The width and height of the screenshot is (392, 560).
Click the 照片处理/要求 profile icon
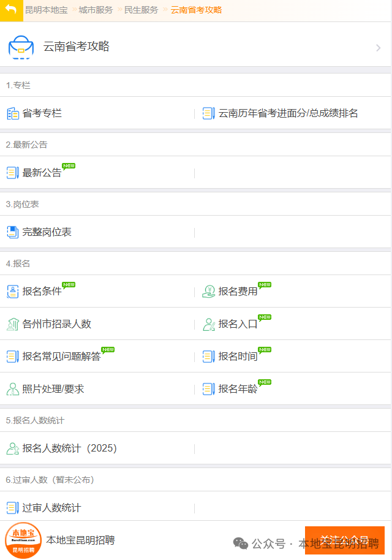(12, 388)
